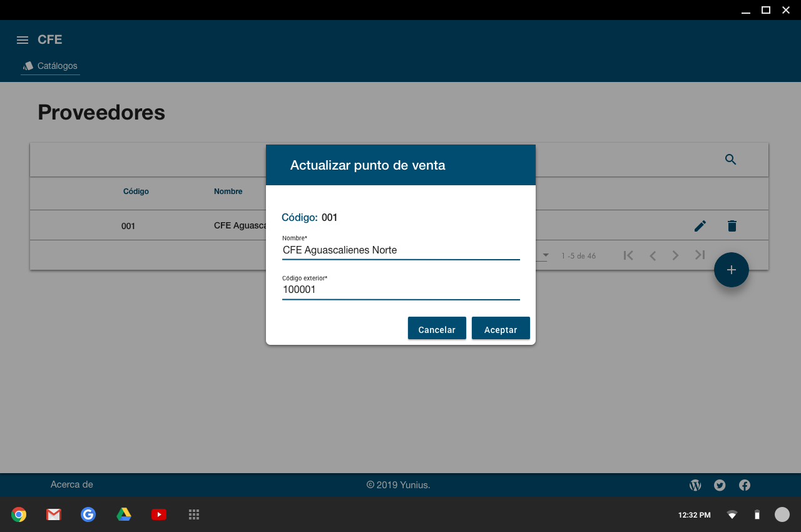Image resolution: width=801 pixels, height=532 pixels.
Task: Jump to last page of table
Action: [700, 255]
